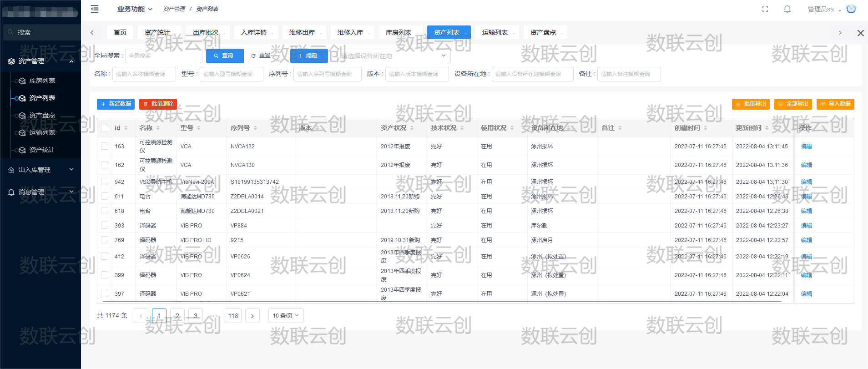
Task: Click 编辑 link for id 163
Action: coord(807,147)
